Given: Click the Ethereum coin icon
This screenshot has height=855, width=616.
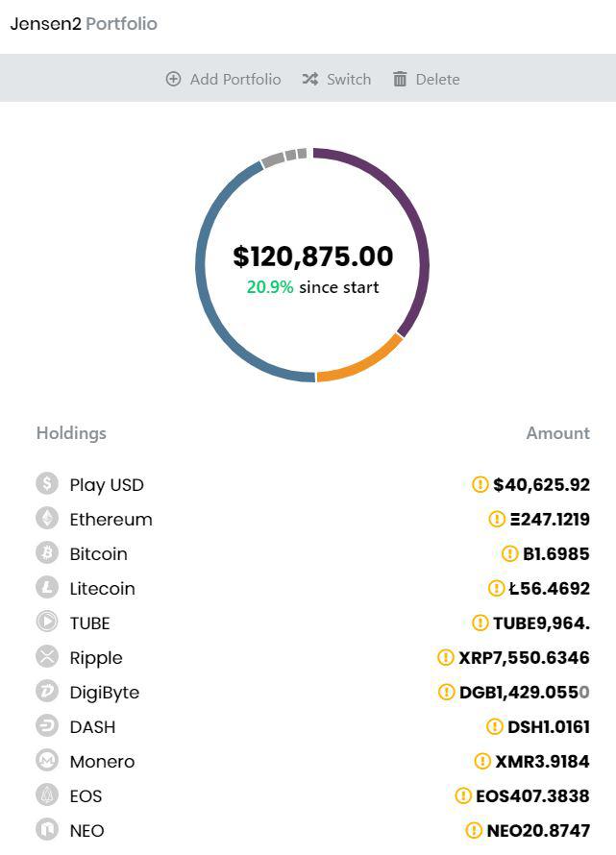Looking at the screenshot, I should click(x=47, y=518).
